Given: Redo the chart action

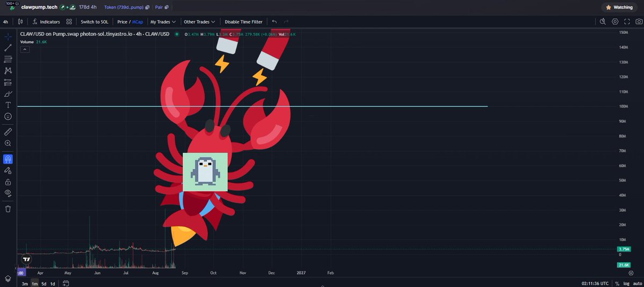Looking at the screenshot, I should (286, 22).
